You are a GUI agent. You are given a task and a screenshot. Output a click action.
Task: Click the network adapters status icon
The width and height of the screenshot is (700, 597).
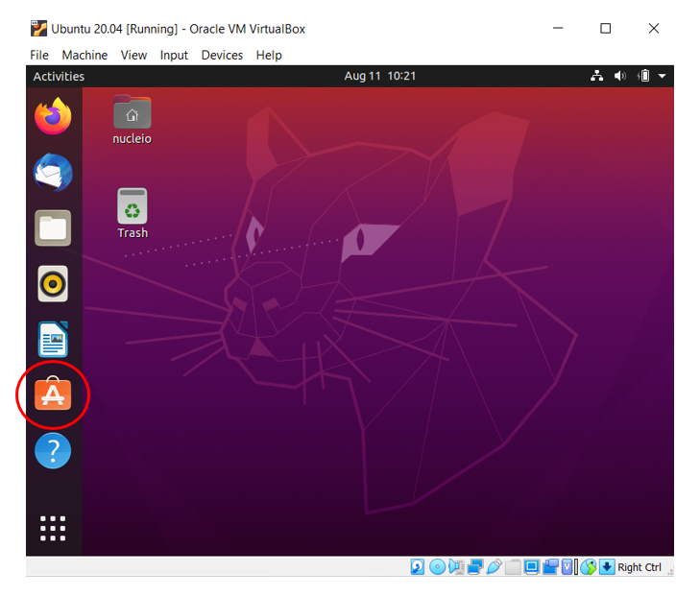click(475, 566)
